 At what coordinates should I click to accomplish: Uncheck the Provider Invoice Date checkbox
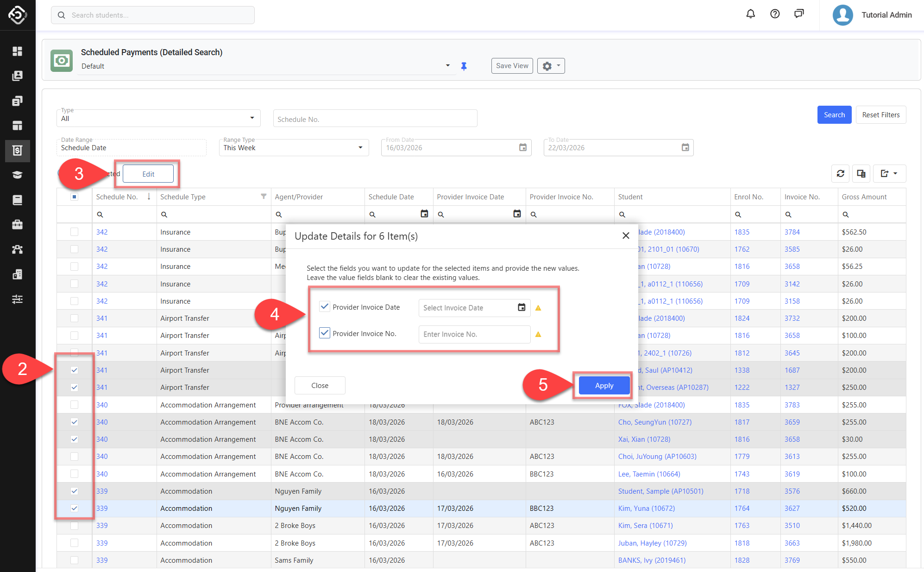325,307
